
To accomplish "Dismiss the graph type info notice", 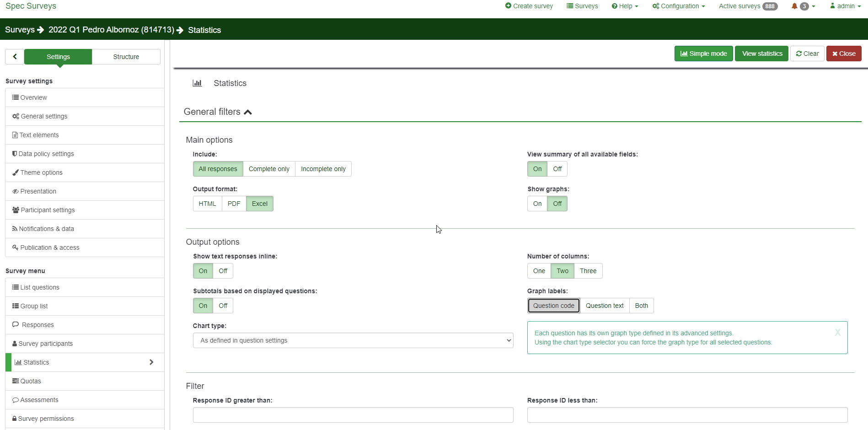I will tap(837, 333).
